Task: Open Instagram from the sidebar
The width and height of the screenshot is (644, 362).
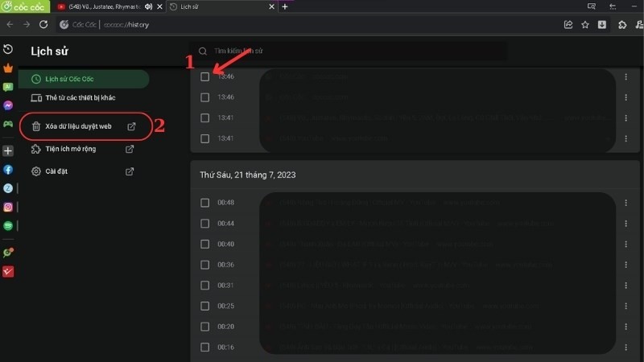Action: click(x=8, y=208)
